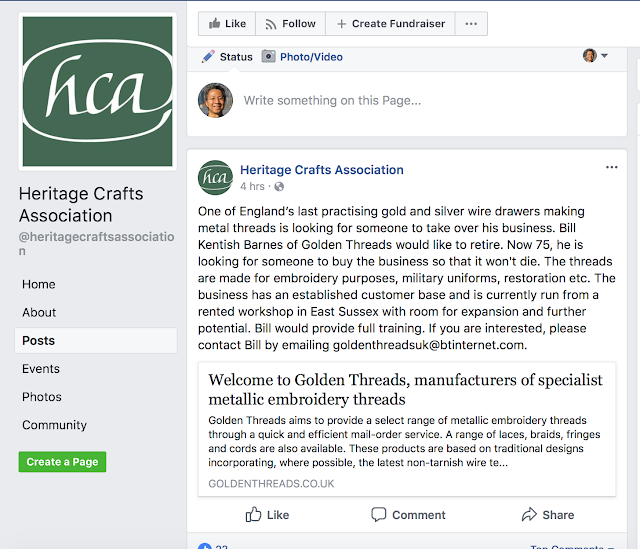Viewport: 640px width, 549px height.
Task: Click the Heritage Crafts Association post author link
Action: coord(322,170)
